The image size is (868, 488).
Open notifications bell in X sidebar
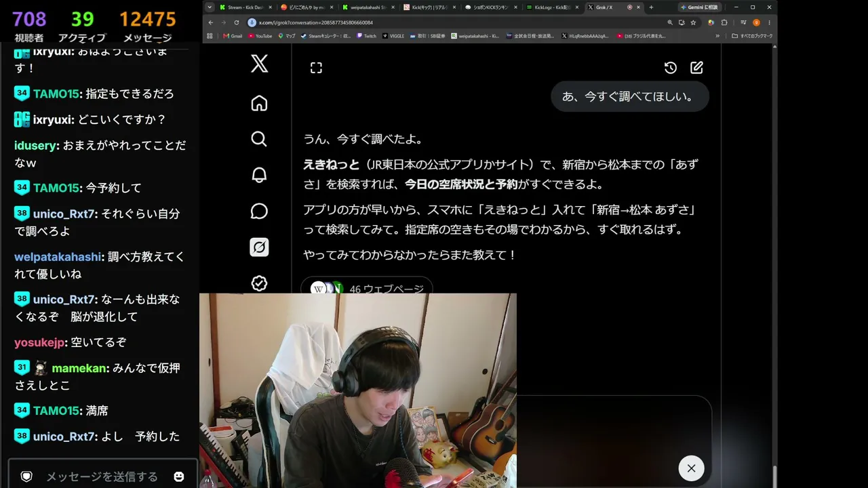click(x=259, y=175)
